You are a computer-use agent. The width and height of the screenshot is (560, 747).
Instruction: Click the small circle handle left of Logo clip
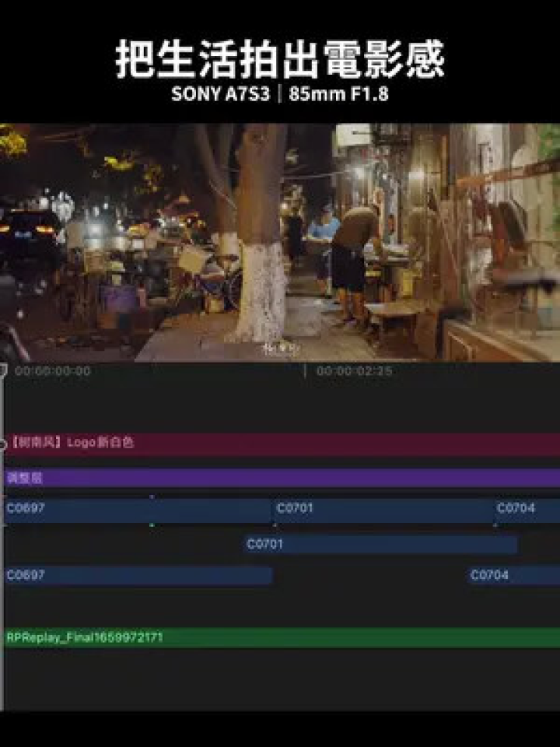coord(2,444)
